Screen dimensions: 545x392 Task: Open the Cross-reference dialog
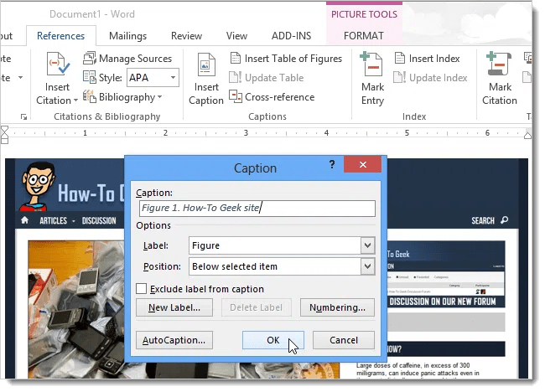[x=272, y=97]
